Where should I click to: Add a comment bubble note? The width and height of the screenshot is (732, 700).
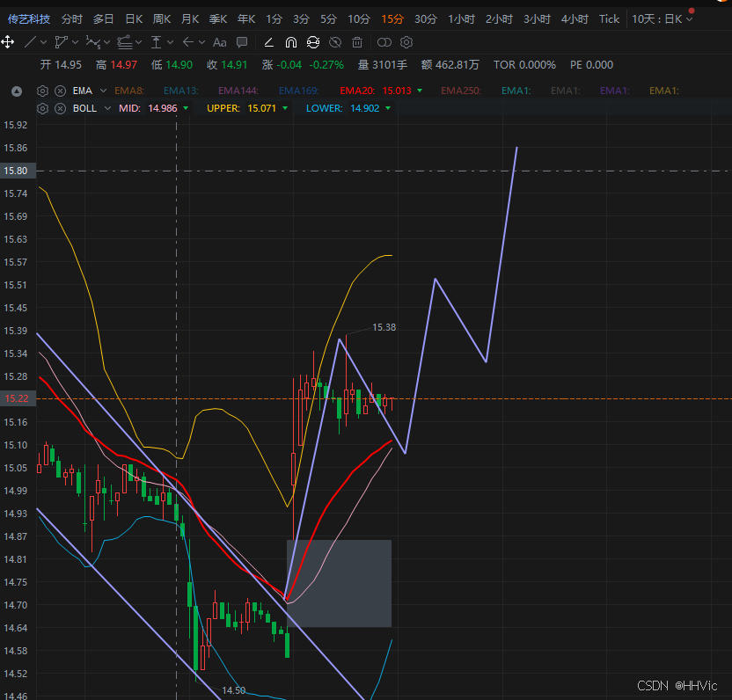pos(242,42)
